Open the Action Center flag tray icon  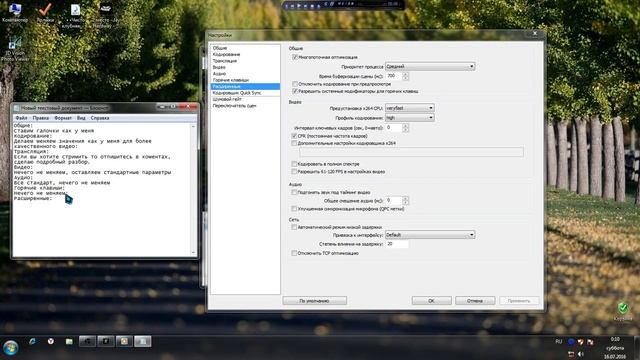pyautogui.click(x=590, y=342)
